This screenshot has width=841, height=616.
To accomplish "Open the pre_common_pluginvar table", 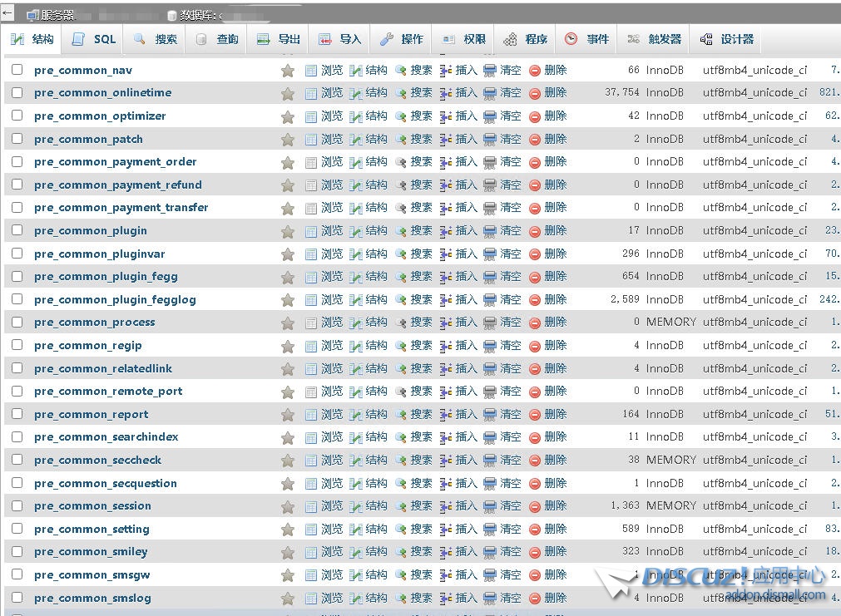I will (x=99, y=254).
